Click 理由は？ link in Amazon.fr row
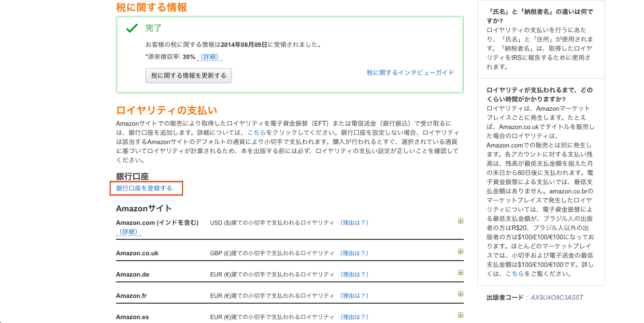644x323 pixels. (x=355, y=295)
